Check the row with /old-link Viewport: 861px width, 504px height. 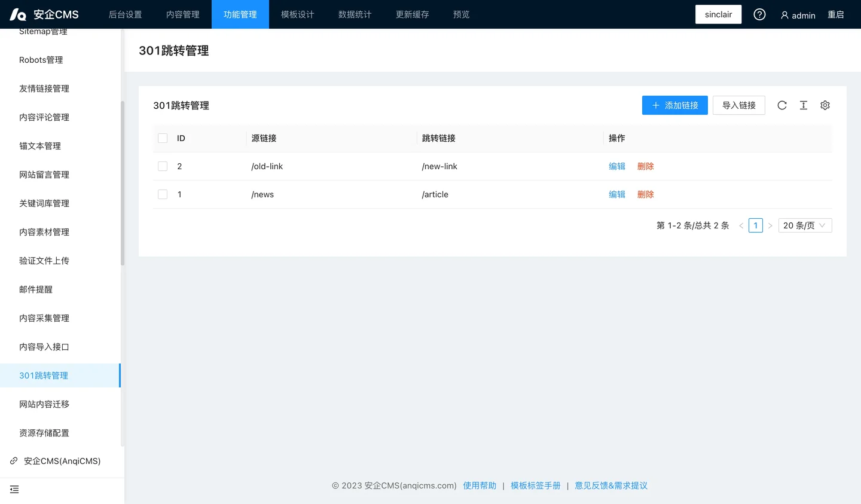[x=163, y=166]
